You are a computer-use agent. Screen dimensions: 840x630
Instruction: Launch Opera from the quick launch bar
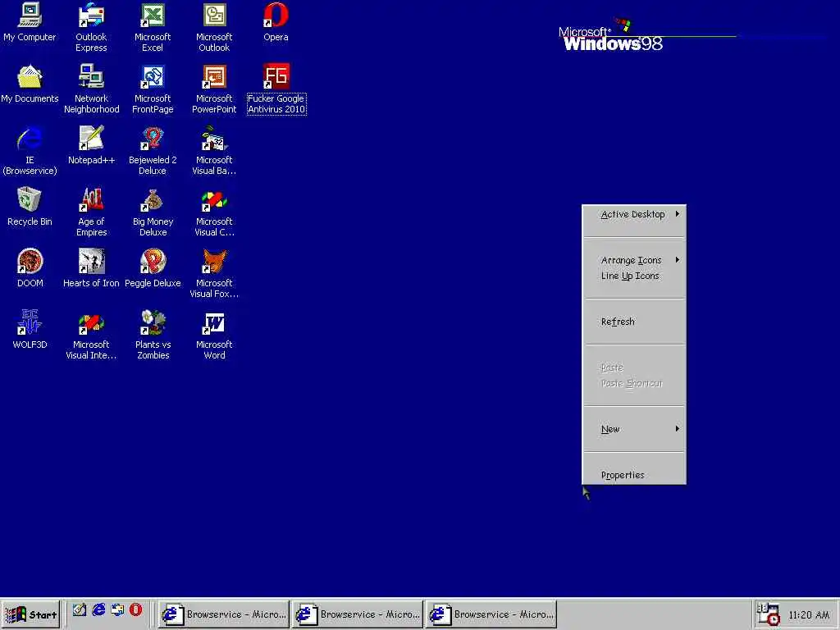[136, 609]
